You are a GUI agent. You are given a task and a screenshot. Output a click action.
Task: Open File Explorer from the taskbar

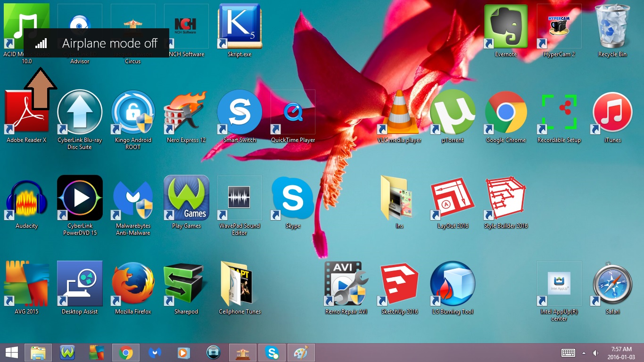point(38,353)
